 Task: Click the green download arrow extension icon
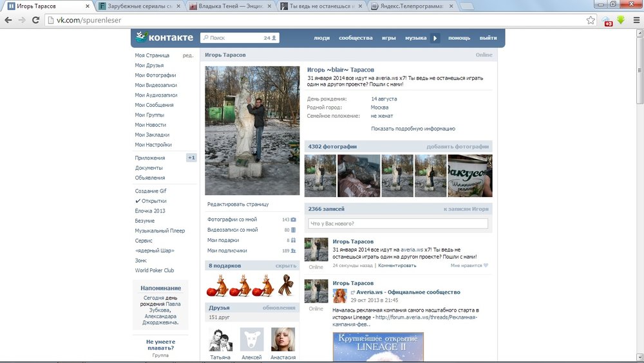point(621,20)
